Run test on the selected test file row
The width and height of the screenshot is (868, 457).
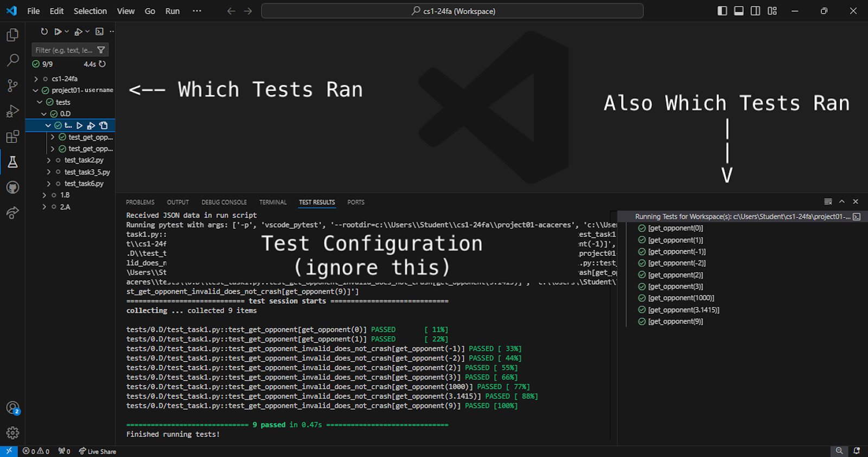click(79, 125)
